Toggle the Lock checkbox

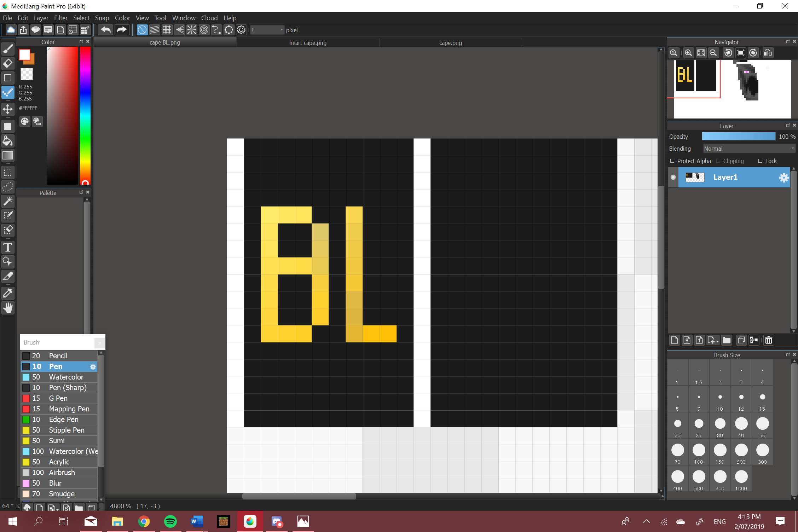[760, 161]
